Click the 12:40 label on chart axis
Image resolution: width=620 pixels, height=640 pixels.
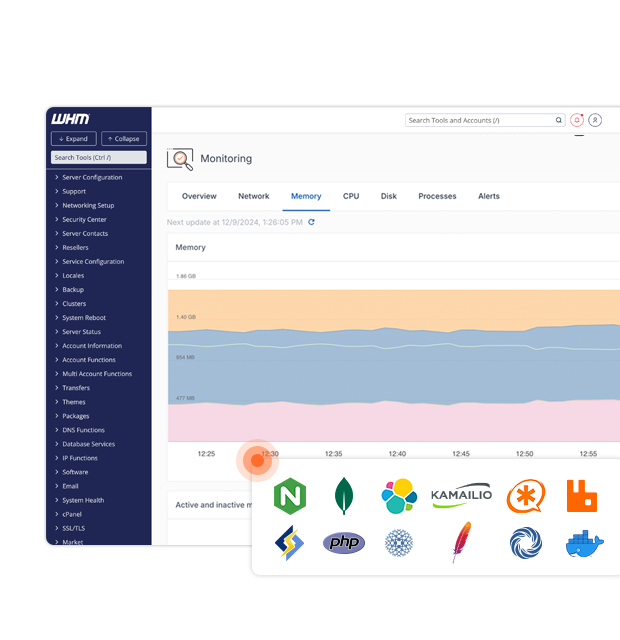click(397, 453)
